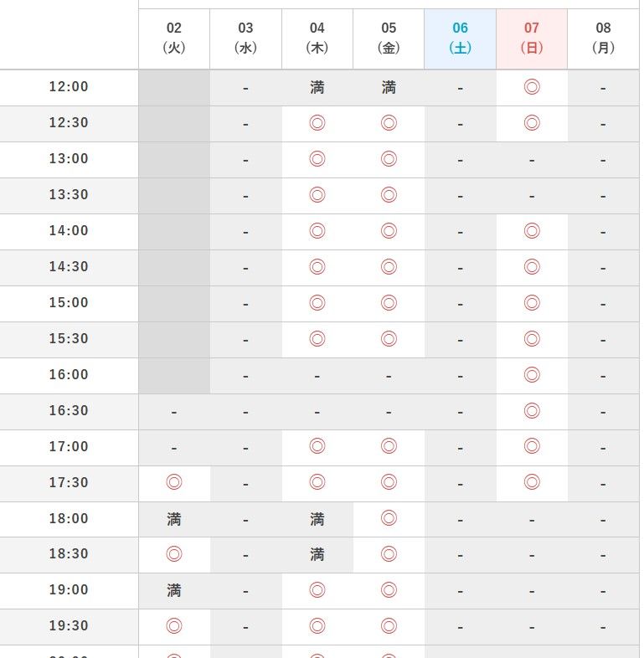Pick the 18:30 slot on Friday 05
Image resolution: width=644 pixels, height=658 pixels.
tap(389, 554)
